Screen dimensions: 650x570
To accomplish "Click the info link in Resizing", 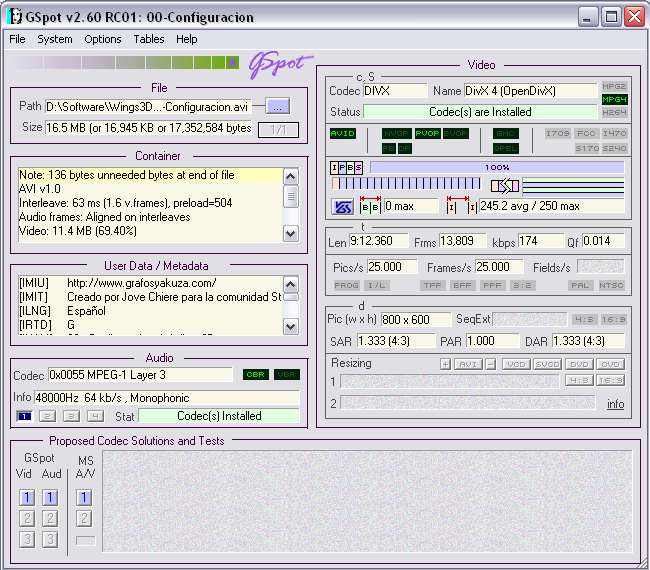I will [616, 404].
